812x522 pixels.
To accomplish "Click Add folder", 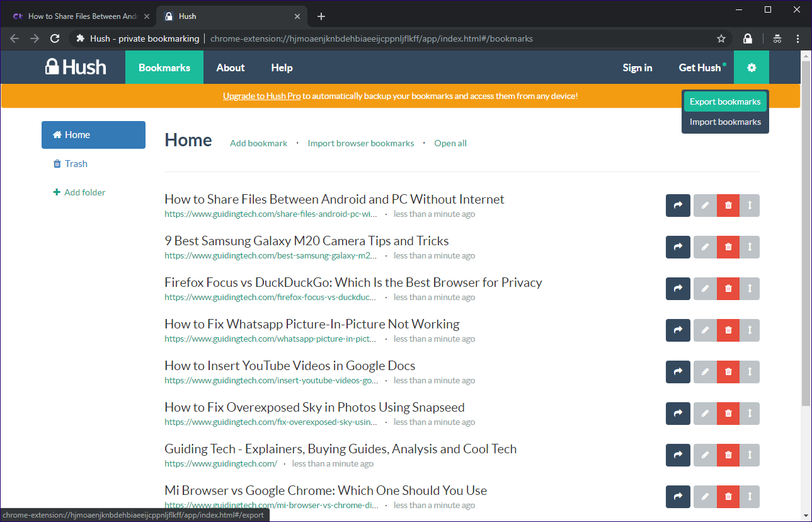I will 79,192.
